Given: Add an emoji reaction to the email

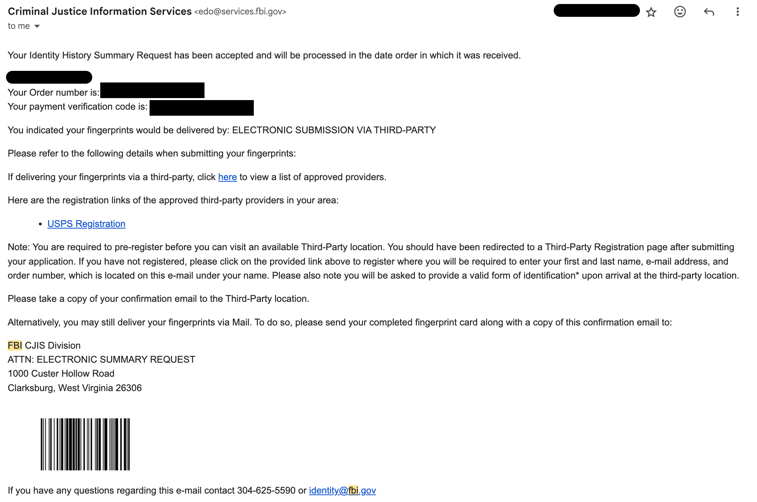Looking at the screenshot, I should click(680, 12).
